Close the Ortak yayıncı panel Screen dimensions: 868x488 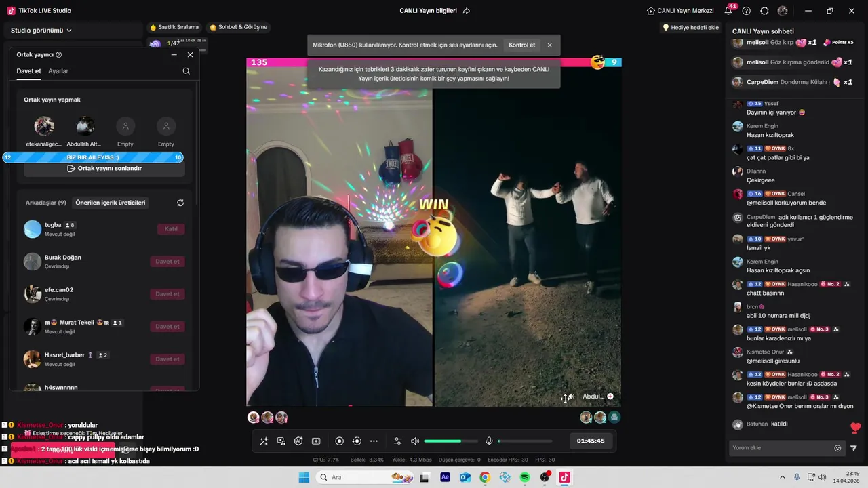click(x=191, y=55)
